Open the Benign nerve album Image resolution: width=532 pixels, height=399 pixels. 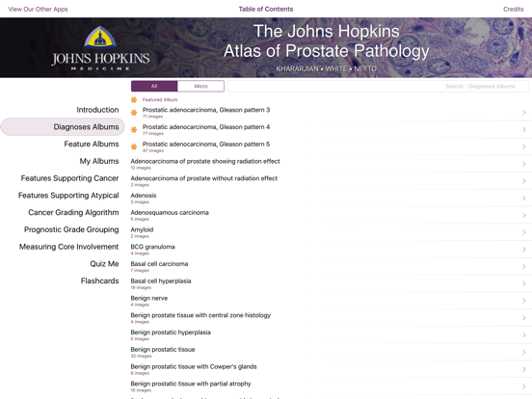pos(332,301)
